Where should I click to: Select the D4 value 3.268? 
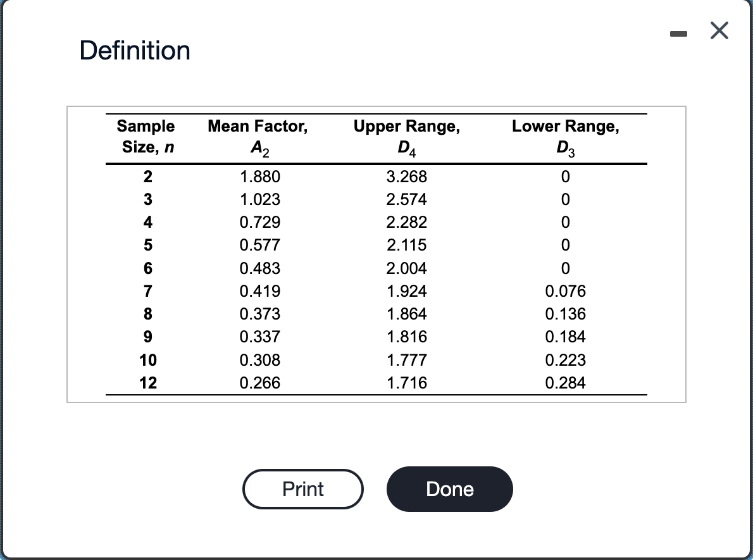407,177
